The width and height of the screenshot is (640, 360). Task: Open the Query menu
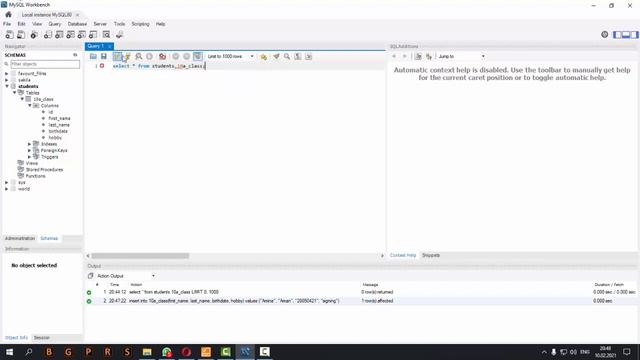tap(55, 24)
